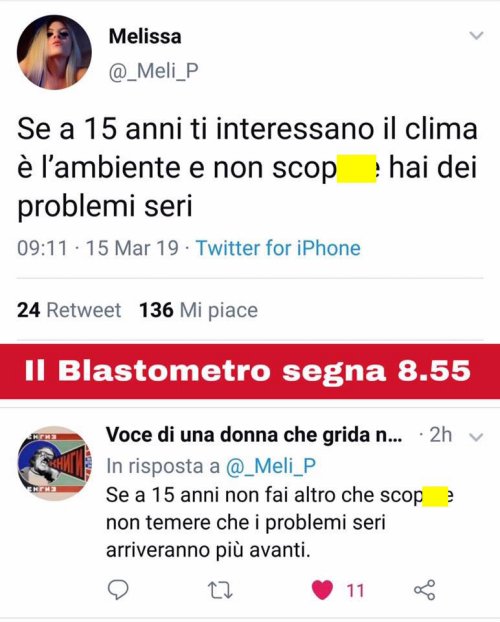This screenshot has width=500, height=622.
Task: Open the reply author's avatar
Action: click(55, 463)
